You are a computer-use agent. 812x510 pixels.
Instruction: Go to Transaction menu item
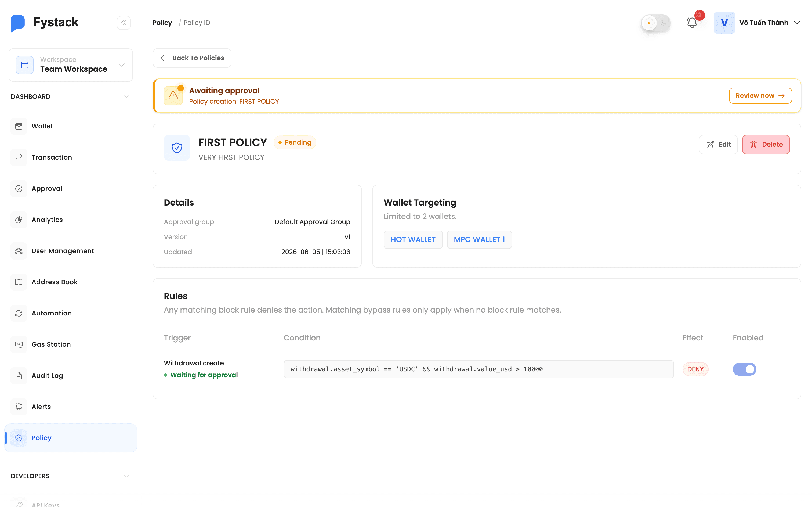tap(71, 157)
